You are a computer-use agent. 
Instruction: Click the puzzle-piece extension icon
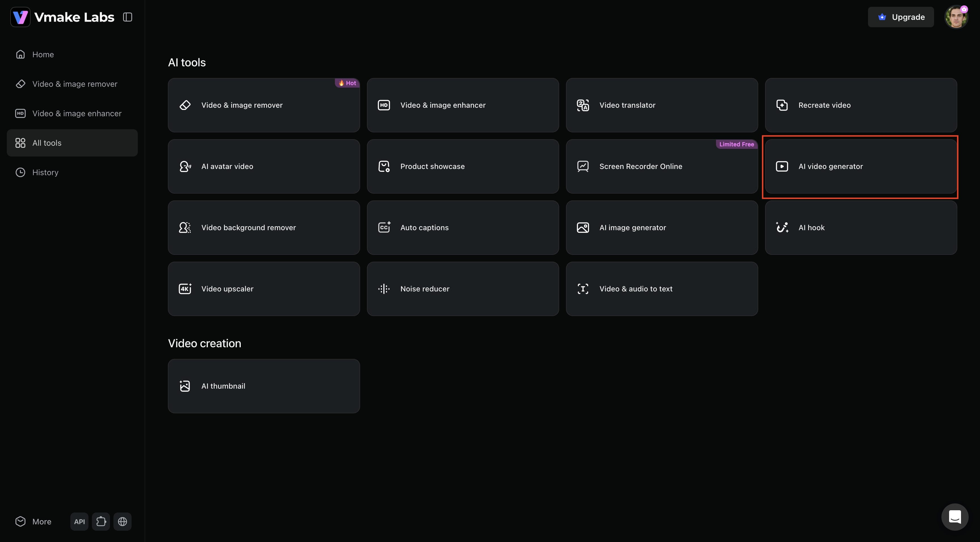[x=101, y=522]
